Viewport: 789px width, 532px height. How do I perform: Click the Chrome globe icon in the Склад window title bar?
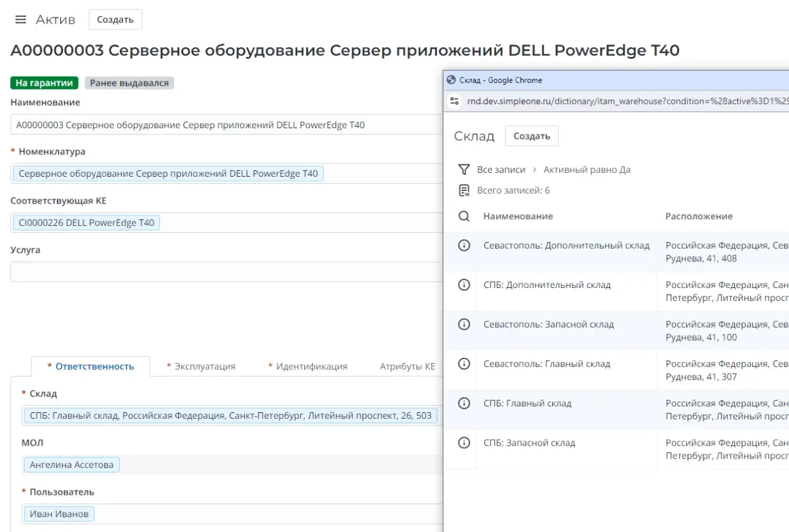click(x=451, y=80)
